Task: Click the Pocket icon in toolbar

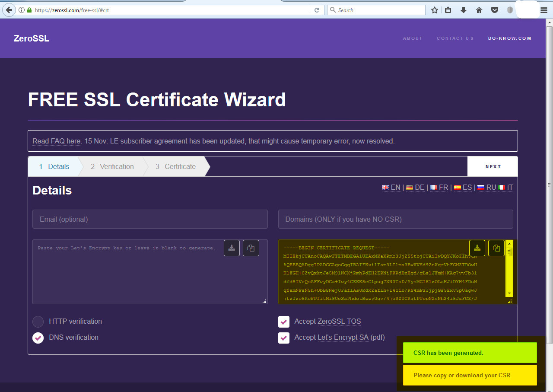Action: [494, 10]
